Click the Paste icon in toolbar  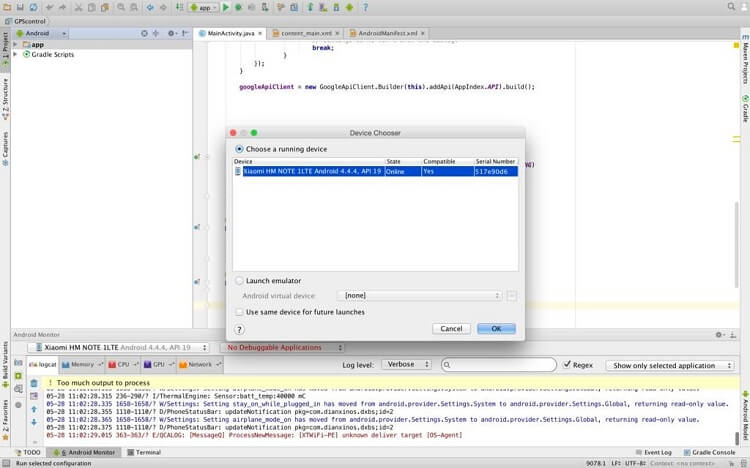pyautogui.click(x=105, y=7)
